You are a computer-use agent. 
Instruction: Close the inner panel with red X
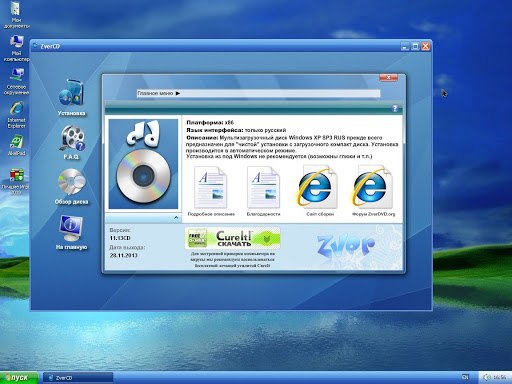(388, 77)
